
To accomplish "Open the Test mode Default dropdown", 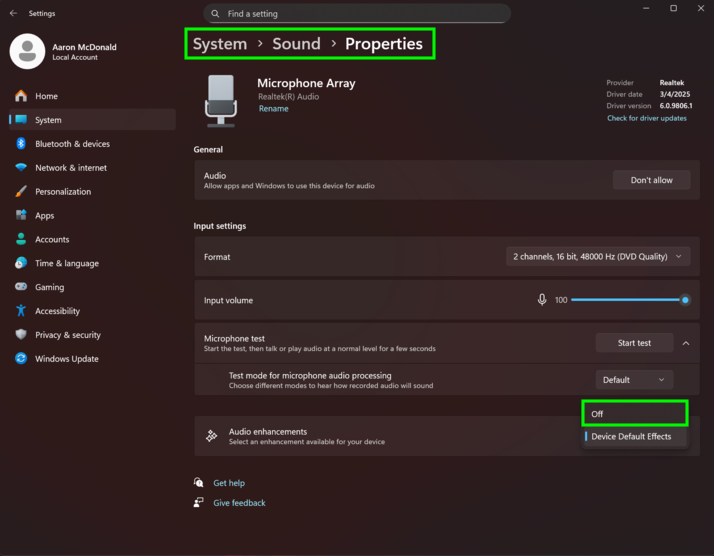I will tap(634, 380).
